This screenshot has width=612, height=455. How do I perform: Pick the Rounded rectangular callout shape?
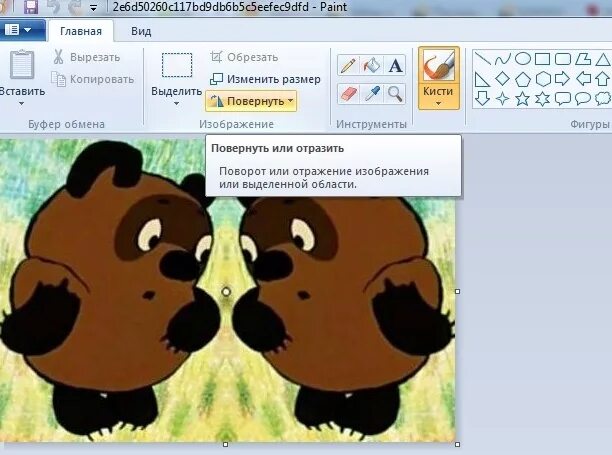[563, 99]
